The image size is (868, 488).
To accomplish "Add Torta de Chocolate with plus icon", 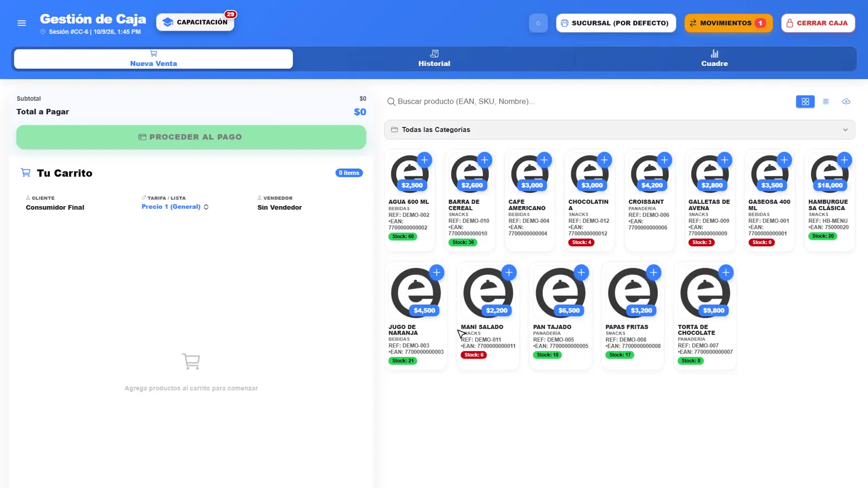I will click(x=726, y=272).
